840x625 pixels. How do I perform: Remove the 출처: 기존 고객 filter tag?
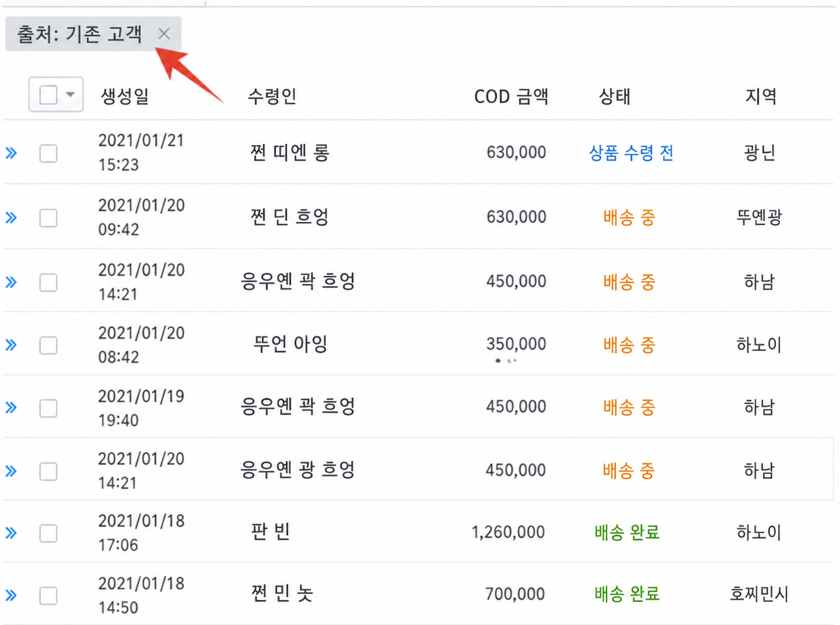(x=164, y=34)
